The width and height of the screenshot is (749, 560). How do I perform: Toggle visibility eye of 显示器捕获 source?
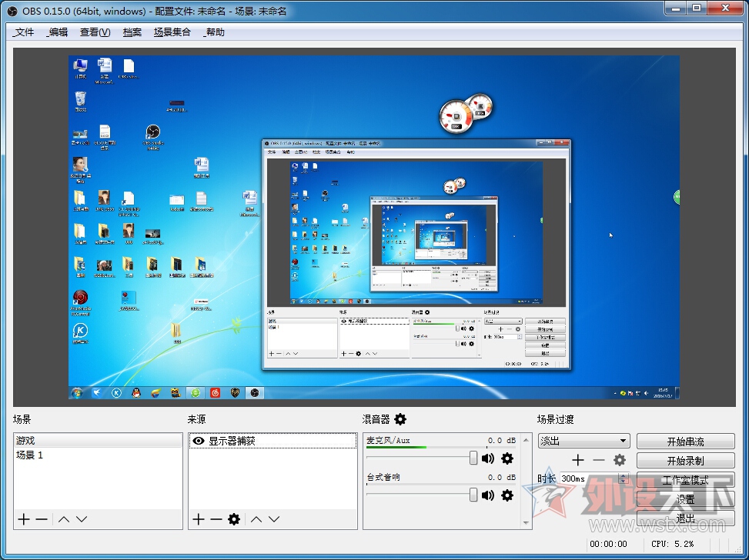198,441
